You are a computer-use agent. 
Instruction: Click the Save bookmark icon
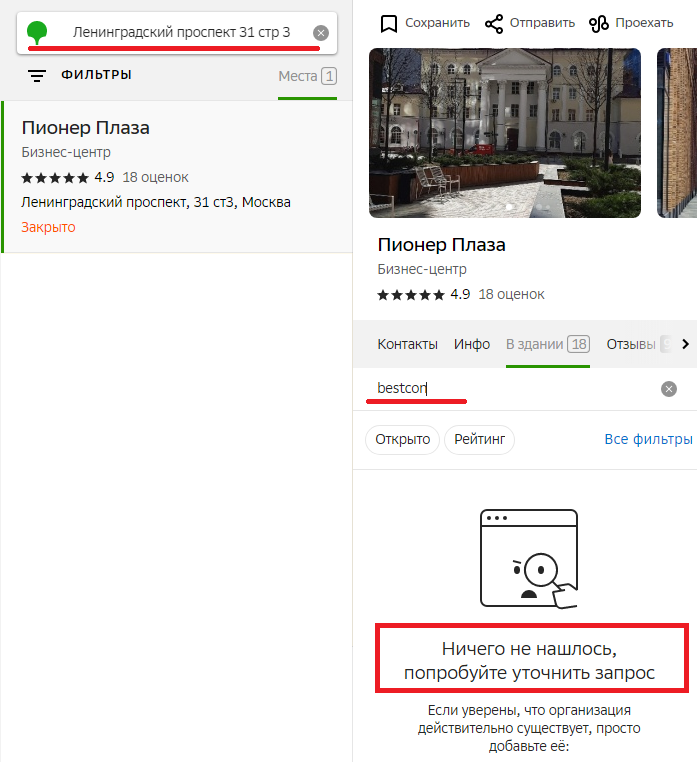click(389, 23)
